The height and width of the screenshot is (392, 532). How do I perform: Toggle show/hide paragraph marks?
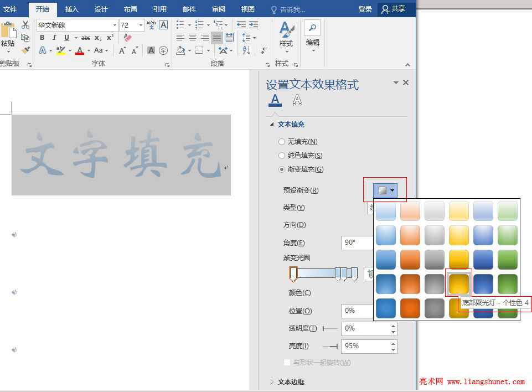264,50
